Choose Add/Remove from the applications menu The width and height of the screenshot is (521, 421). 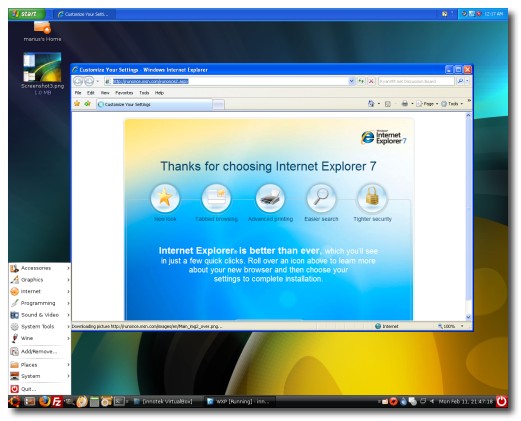click(40, 351)
